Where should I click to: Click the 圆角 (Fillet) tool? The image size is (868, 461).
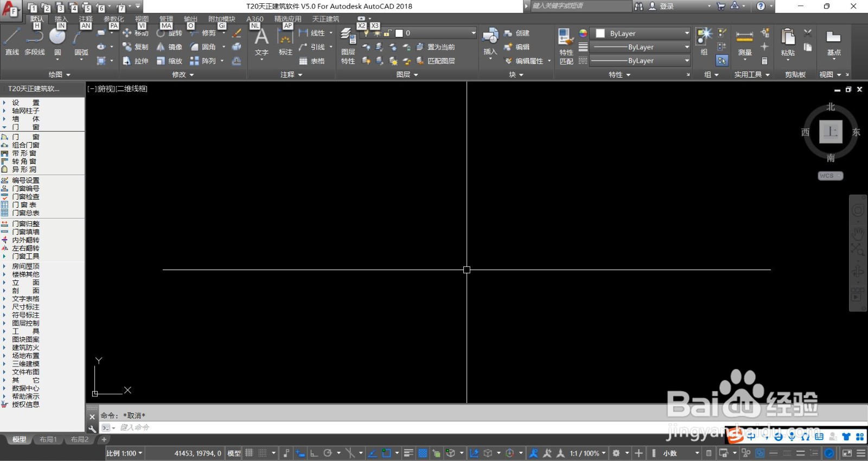203,47
